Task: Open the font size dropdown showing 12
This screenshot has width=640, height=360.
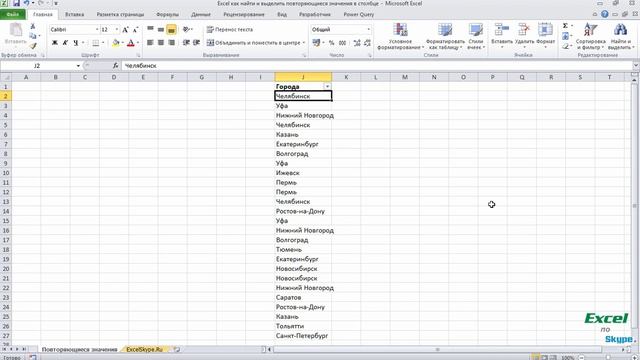Action: point(117,29)
